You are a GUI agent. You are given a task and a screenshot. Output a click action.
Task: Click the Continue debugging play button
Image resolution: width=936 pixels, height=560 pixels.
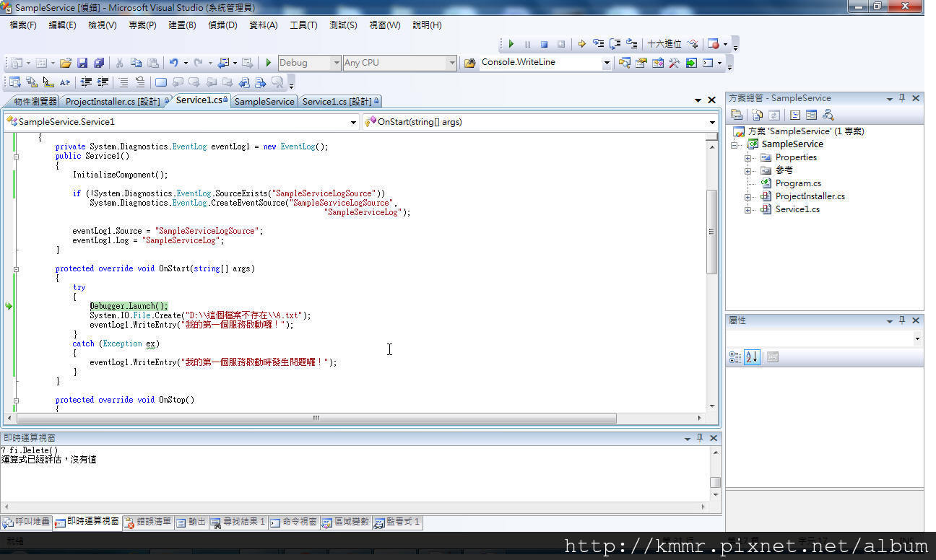[511, 44]
